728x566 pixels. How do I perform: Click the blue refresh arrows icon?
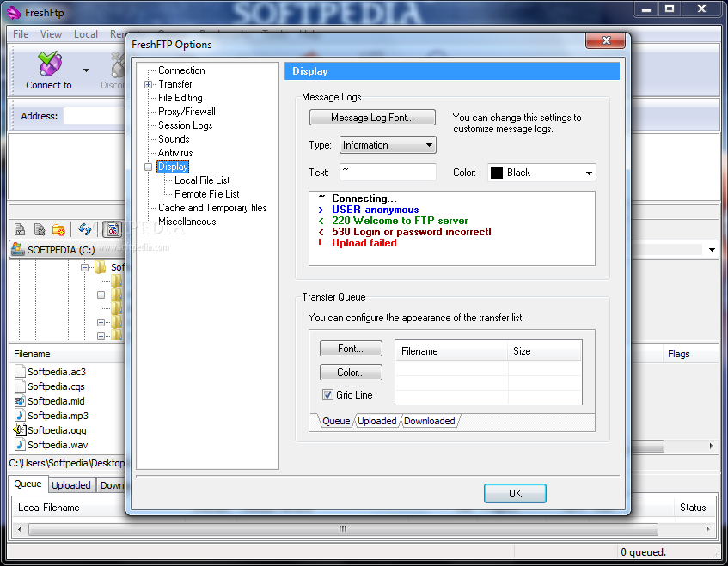click(84, 228)
